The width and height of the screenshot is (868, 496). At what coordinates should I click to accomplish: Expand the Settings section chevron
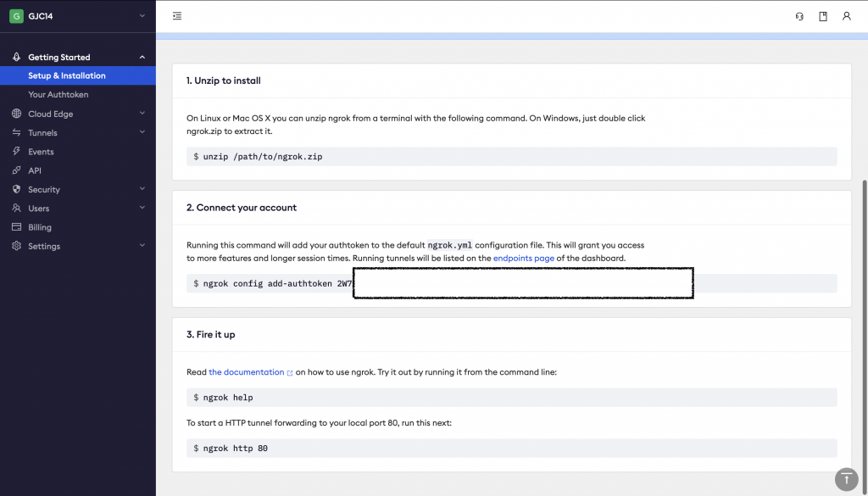tap(142, 245)
